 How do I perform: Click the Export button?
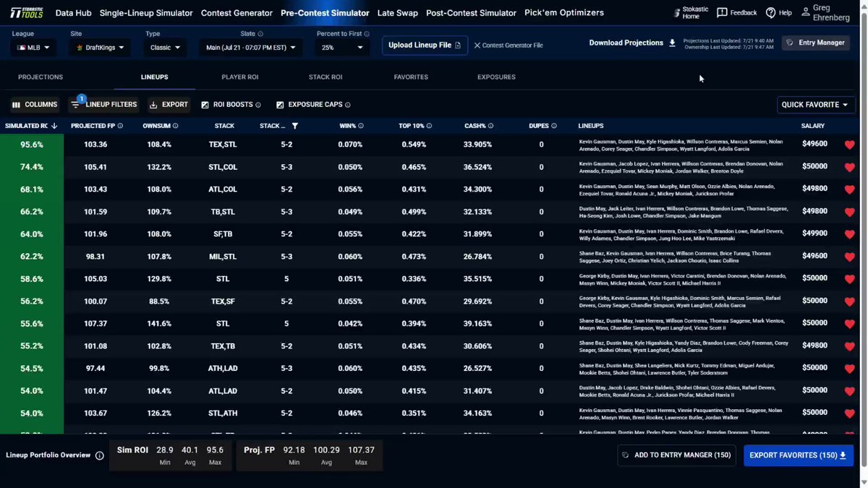point(169,105)
